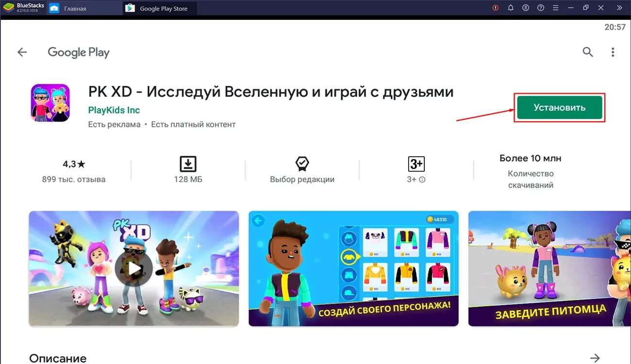
Task: Open BlueStacks notifications bell
Action: pyautogui.click(x=511, y=8)
